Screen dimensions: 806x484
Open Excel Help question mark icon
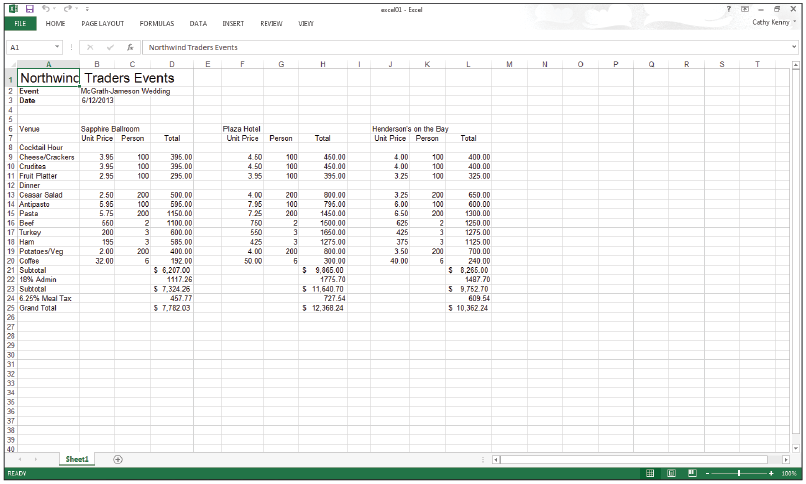click(x=729, y=8)
